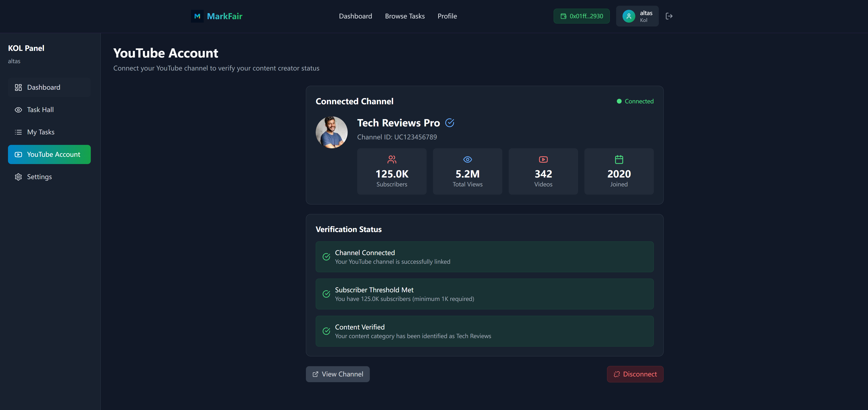Image resolution: width=868 pixels, height=410 pixels.
Task: Click the Joined calendar icon
Action: [619, 159]
